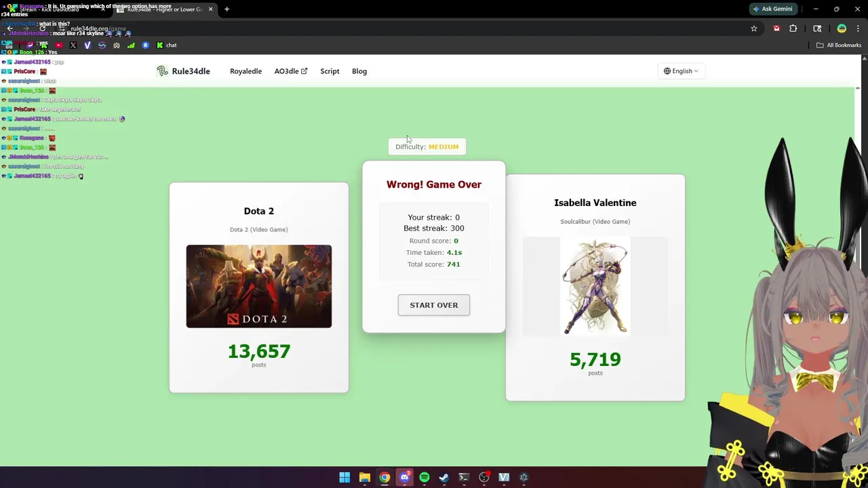Open the Chrome profile avatar

pyautogui.click(x=842, y=28)
